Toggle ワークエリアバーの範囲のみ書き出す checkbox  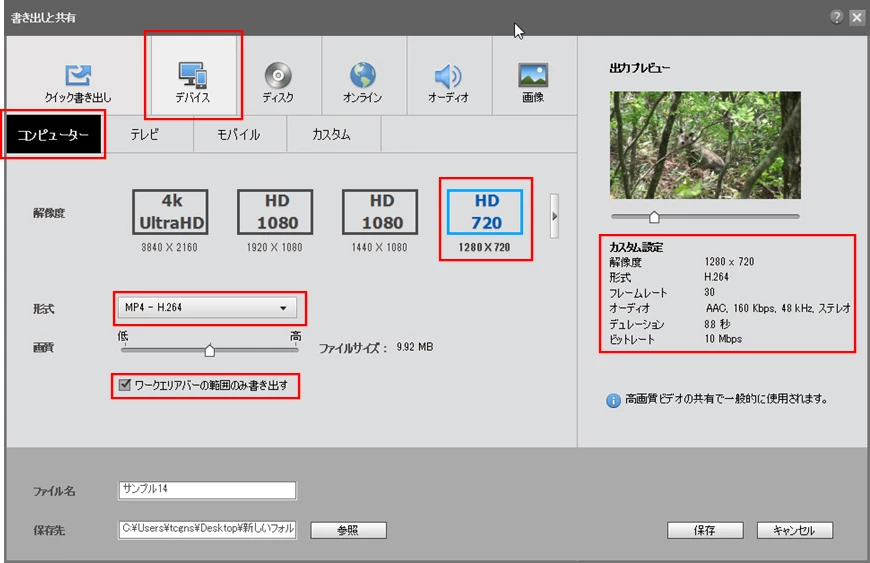click(125, 384)
